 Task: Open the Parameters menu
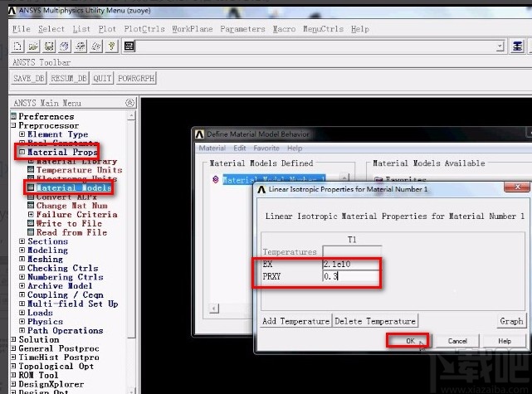click(242, 29)
